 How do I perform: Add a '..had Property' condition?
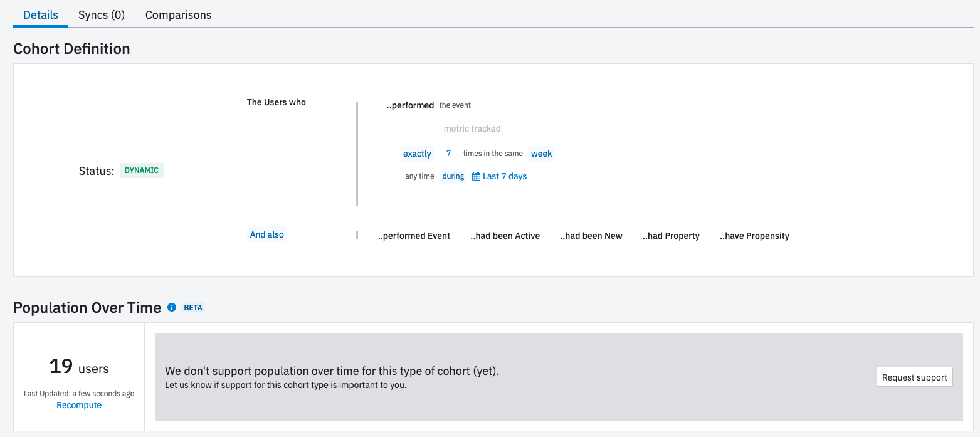[x=671, y=236]
